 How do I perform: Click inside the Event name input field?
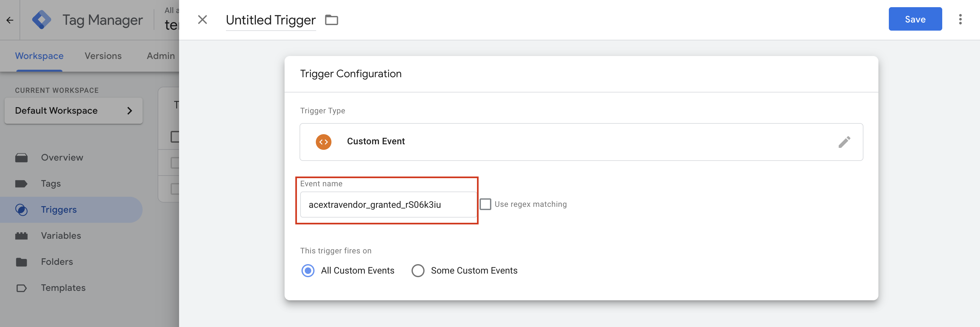pyautogui.click(x=387, y=204)
